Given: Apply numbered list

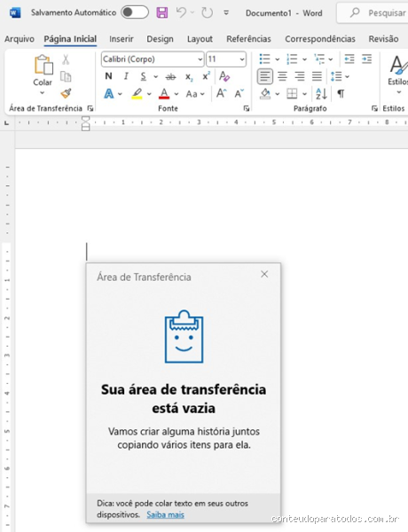Looking at the screenshot, I should (x=292, y=59).
